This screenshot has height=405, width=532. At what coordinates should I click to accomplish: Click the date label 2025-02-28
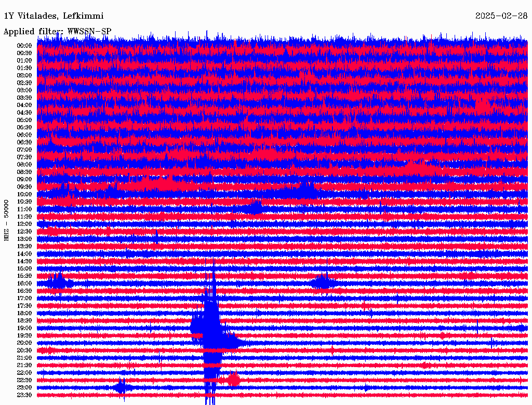pyautogui.click(x=501, y=16)
